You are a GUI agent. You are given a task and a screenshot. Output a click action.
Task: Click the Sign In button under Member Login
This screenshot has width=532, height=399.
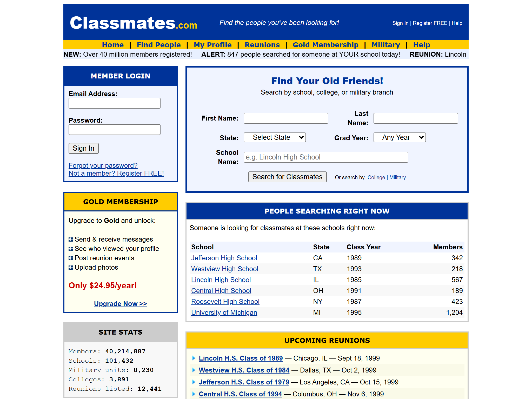[x=83, y=148]
